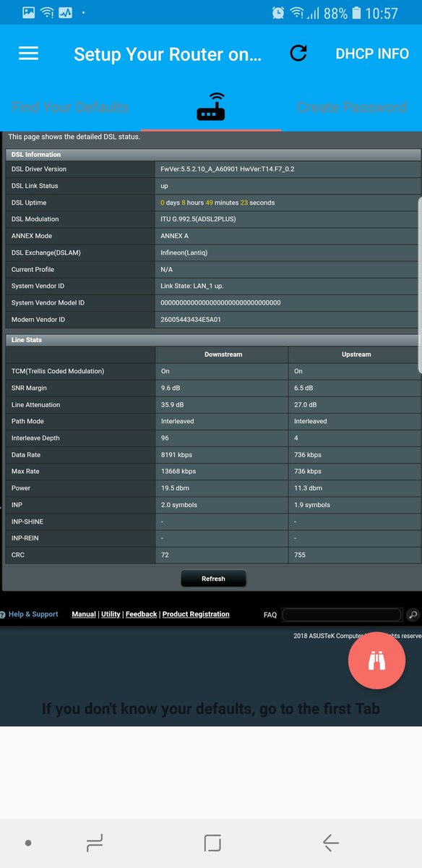
Task: Select downstream Data Rate 8191 kbps
Action: [x=177, y=455]
